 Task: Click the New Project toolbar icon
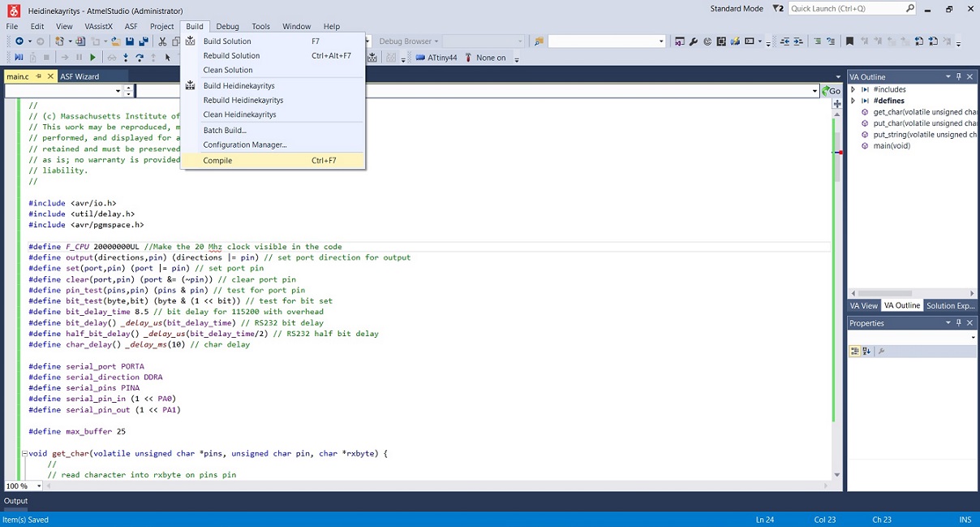tap(59, 41)
